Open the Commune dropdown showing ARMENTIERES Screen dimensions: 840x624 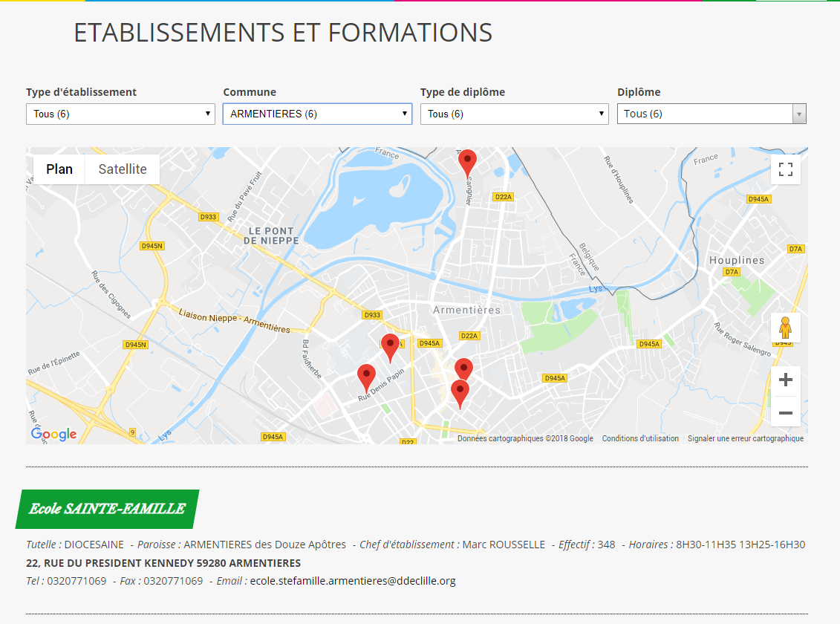(317, 114)
